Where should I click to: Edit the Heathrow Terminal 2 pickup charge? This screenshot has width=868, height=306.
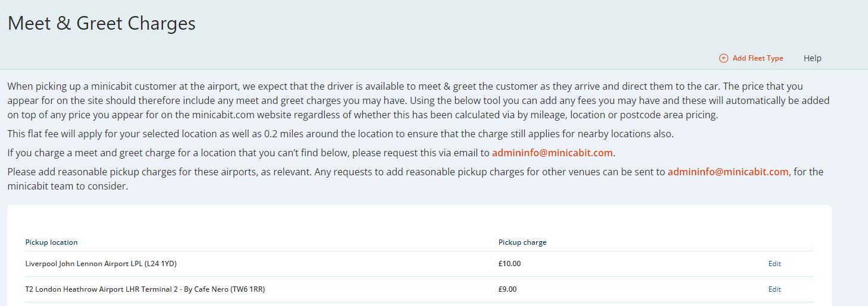coord(775,289)
